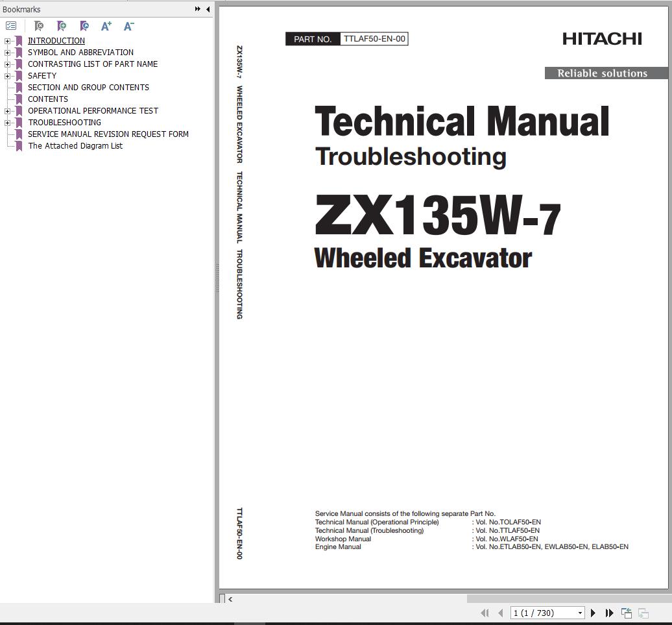Click the INTRODUCTION bookmark ribbon icon
Image resolution: width=672 pixels, height=625 pixels.
coord(19,41)
